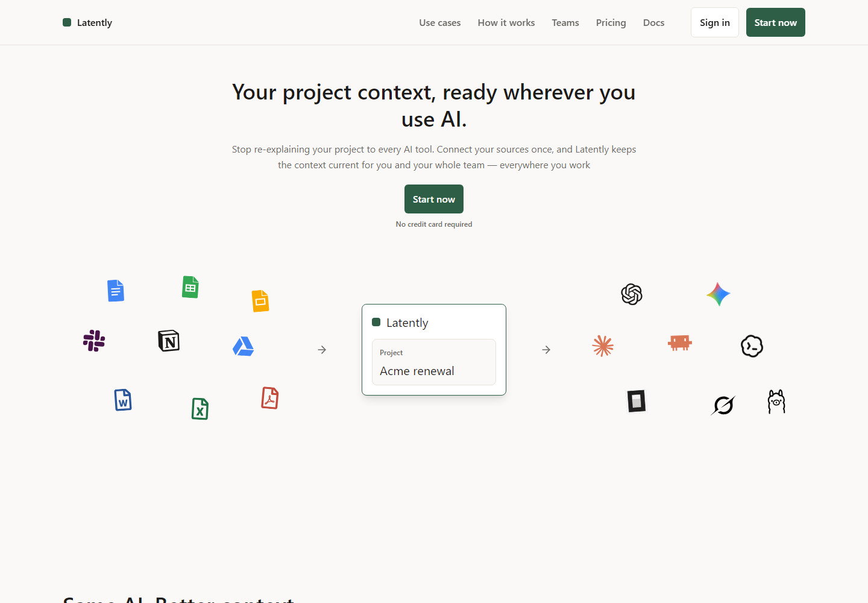Image resolution: width=868 pixels, height=603 pixels.
Task: Click the Sign in button
Action: 715,22
